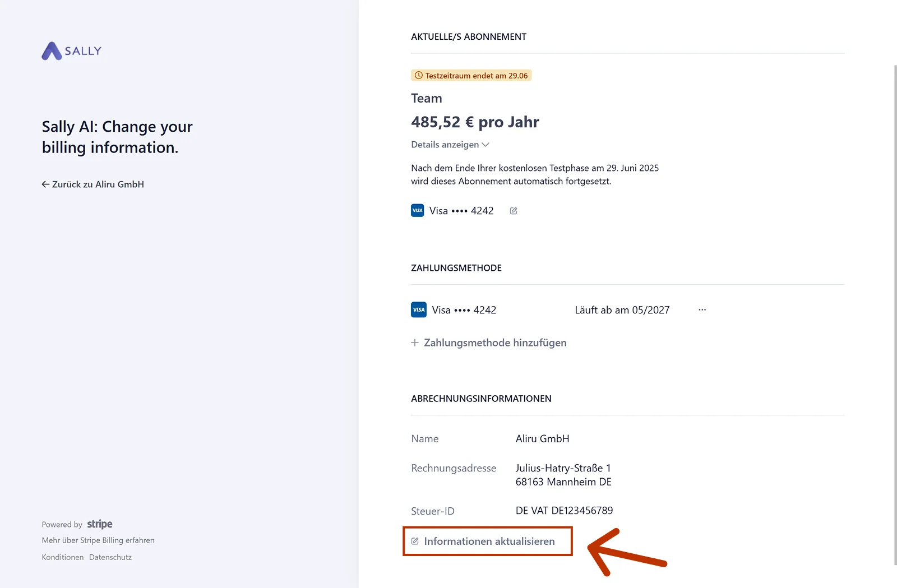Edit the subscription's Visa payment method
The height and width of the screenshot is (588, 897).
point(514,211)
